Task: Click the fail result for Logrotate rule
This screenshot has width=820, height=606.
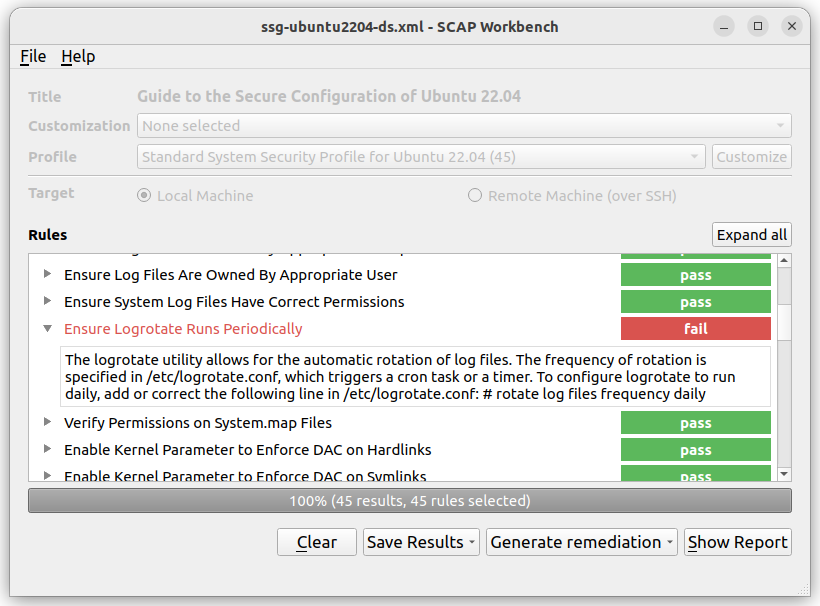Action: [696, 329]
